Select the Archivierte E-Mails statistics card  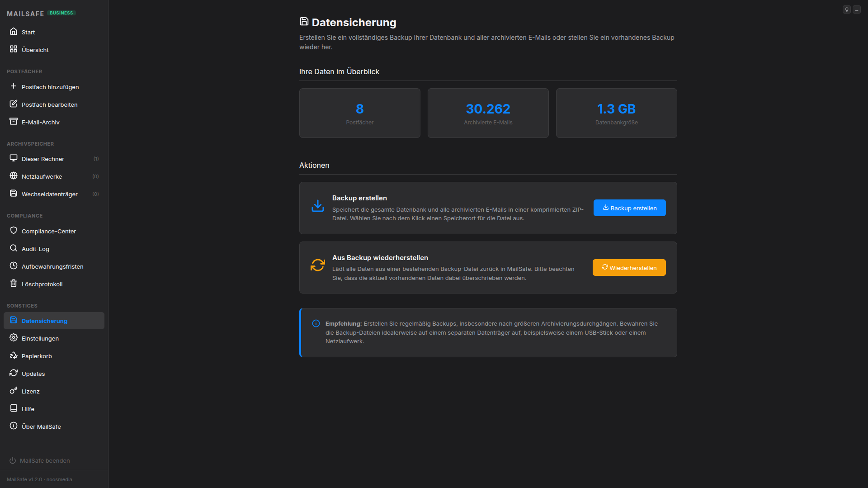[x=488, y=113]
